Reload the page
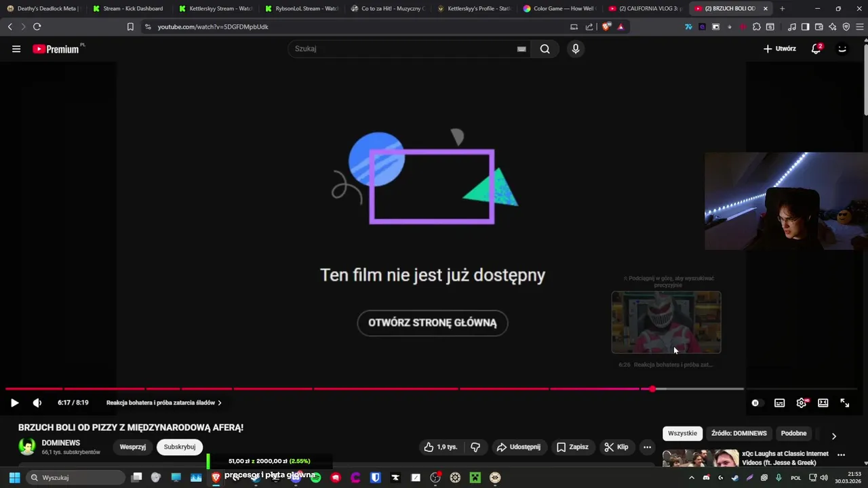Image resolution: width=868 pixels, height=488 pixels. tap(37, 26)
